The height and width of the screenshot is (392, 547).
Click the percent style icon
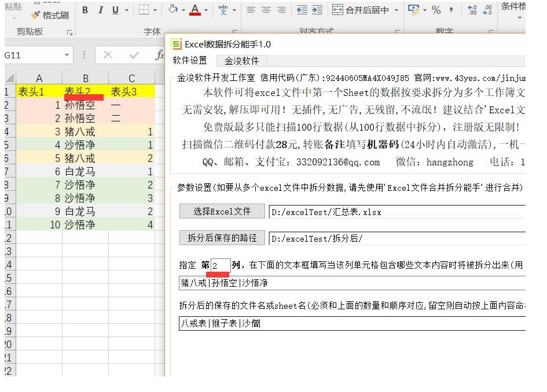coord(436,10)
